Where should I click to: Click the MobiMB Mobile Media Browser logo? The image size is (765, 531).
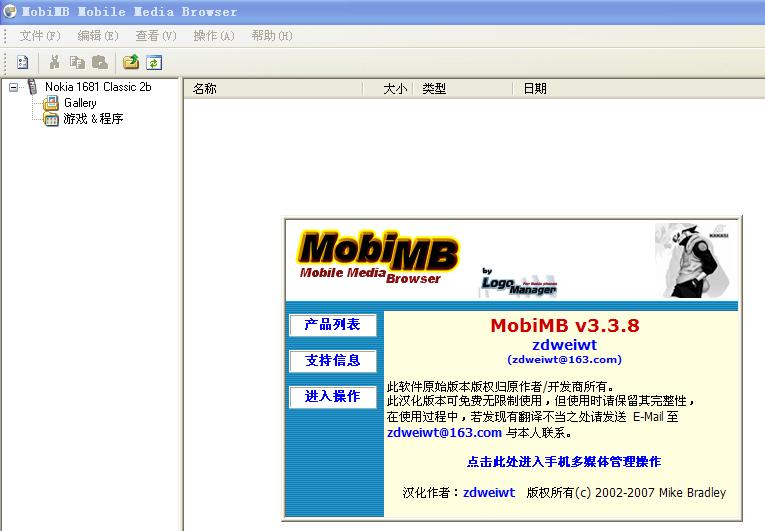pyautogui.click(x=378, y=257)
